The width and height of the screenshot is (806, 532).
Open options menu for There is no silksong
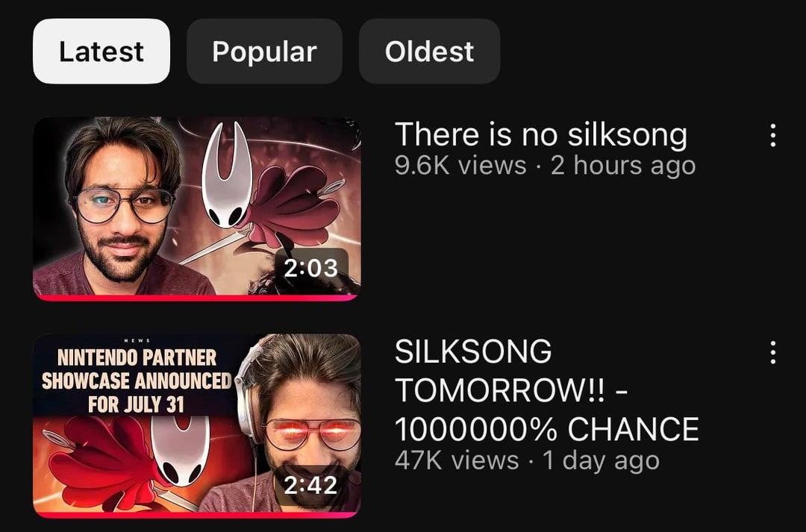click(773, 135)
